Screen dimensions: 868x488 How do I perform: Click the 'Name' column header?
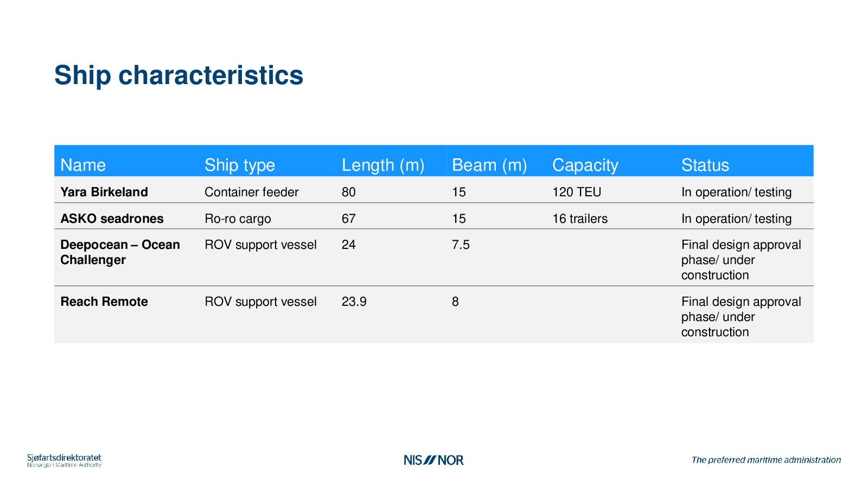coord(83,165)
